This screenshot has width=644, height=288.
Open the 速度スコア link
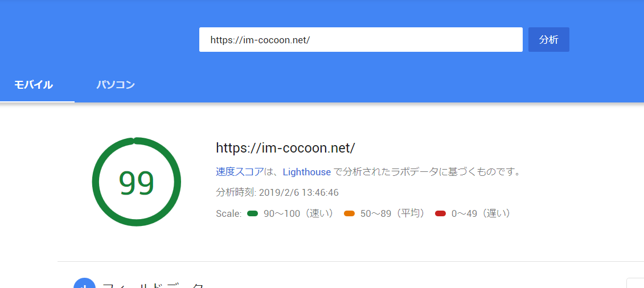[x=240, y=172]
